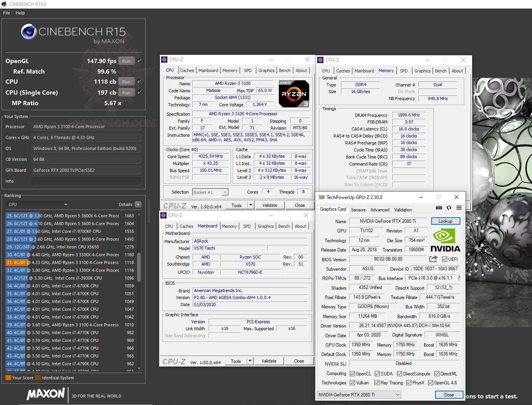The height and width of the screenshot is (405, 532).
Task: Click Cinebench R15 logo icon
Action: pyautogui.click(x=29, y=32)
